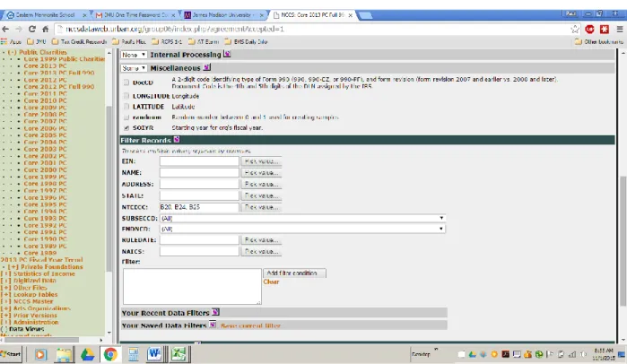Open the FNDNCD dropdown list
This screenshot has width=627, height=364.
(x=302, y=229)
